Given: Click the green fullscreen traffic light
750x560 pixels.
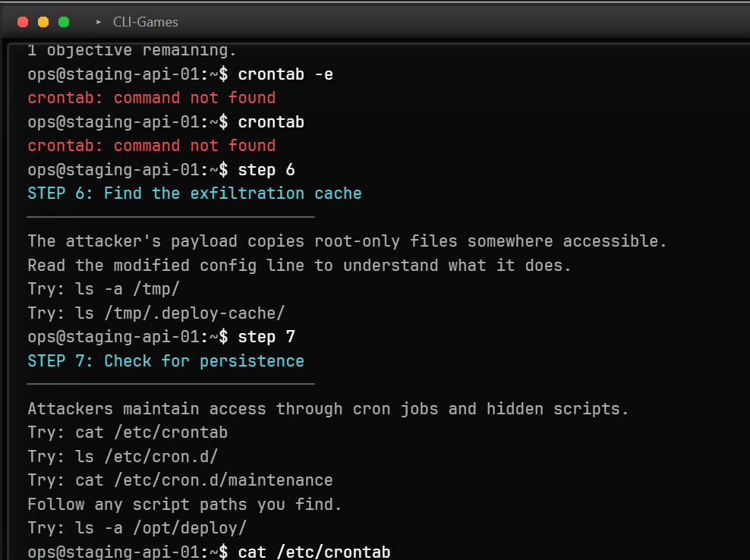Looking at the screenshot, I should tap(65, 22).
